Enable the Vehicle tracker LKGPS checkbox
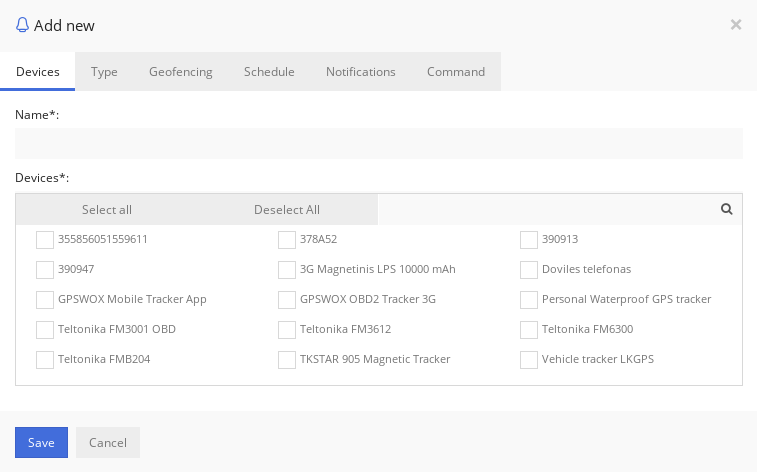 (x=529, y=360)
